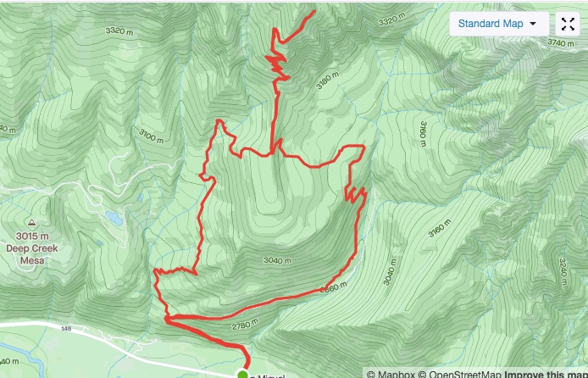Viewport: 588px width, 378px height.
Task: Click the highway 145 road shield
Action: click(x=66, y=329)
